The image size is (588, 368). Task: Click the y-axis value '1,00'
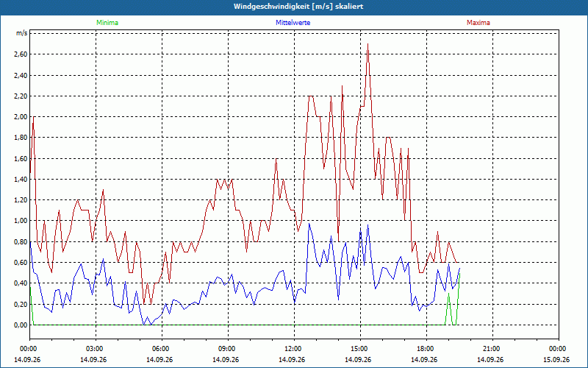[21, 221]
